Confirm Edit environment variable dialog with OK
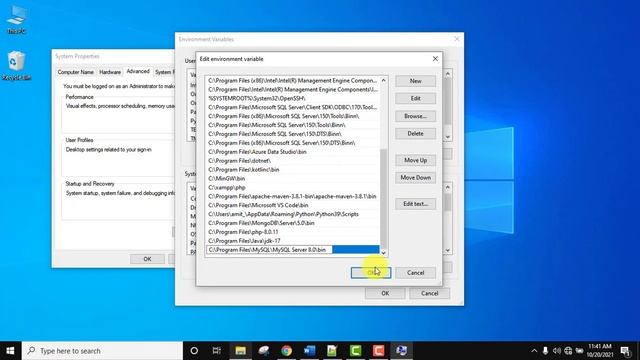 pos(371,273)
